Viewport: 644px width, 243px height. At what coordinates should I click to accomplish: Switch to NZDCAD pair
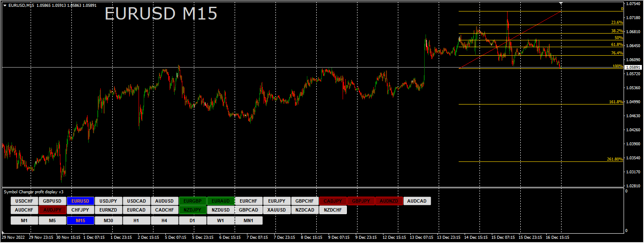305,210
